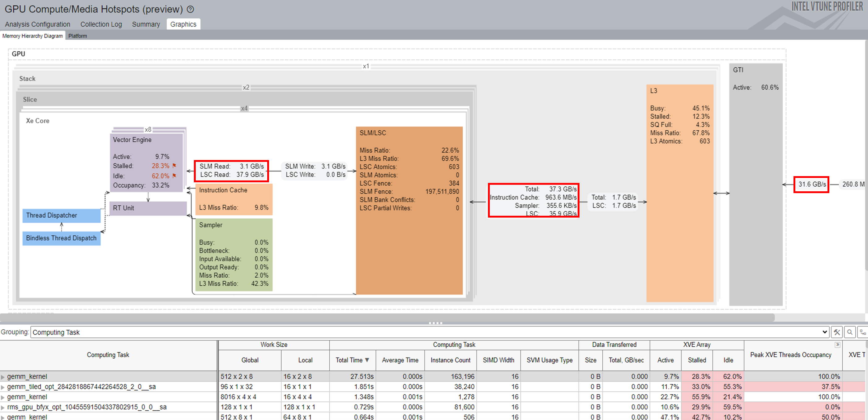Click the diagram's horizontal scrollbar
Viewport: 868px width, 420px height.
387,317
